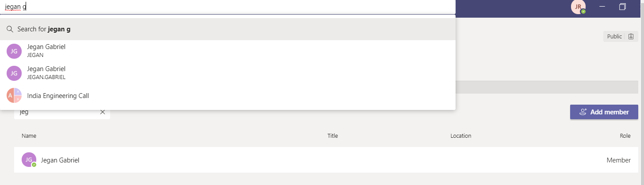Click the Add member button
This screenshot has height=185, width=644.
pos(604,112)
